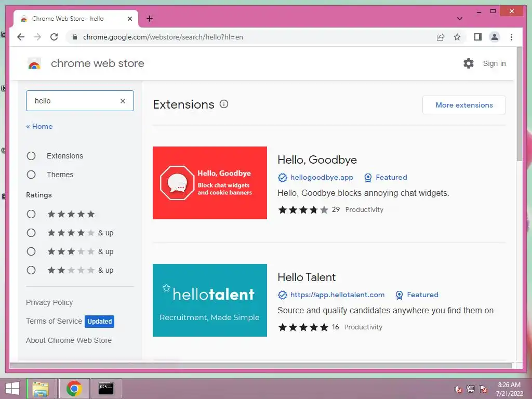The image size is (532, 399).
Task: Close the Chrome Web Store tab
Action: tap(129, 19)
